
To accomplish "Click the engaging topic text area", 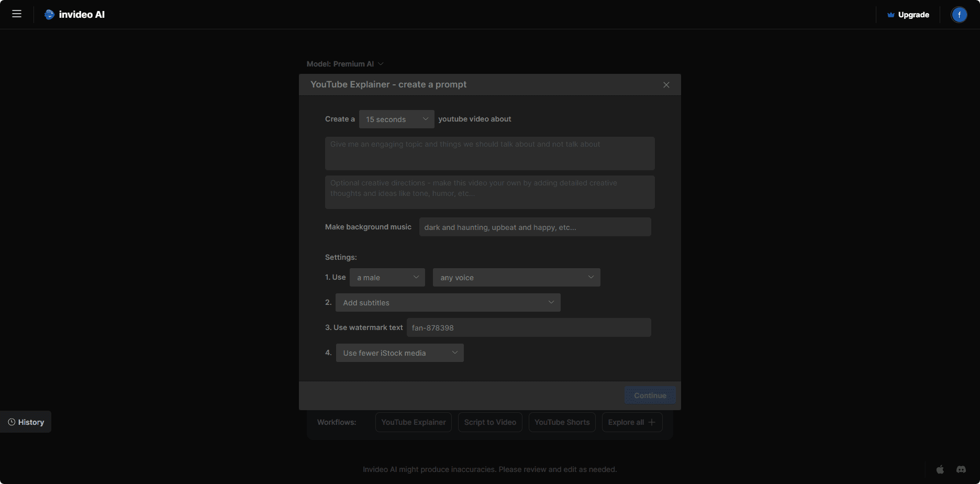I will (x=490, y=153).
